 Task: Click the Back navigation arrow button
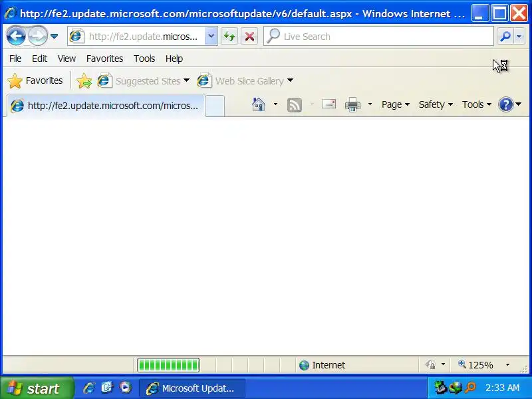(16, 36)
